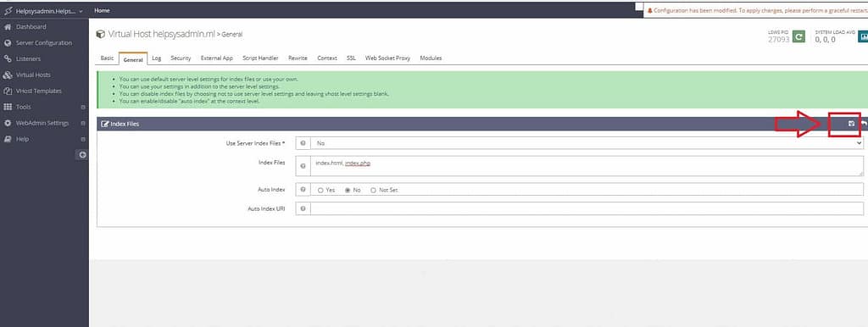Viewport: 868px width, 327px height.
Task: Switch to the Log tab
Action: (157, 58)
